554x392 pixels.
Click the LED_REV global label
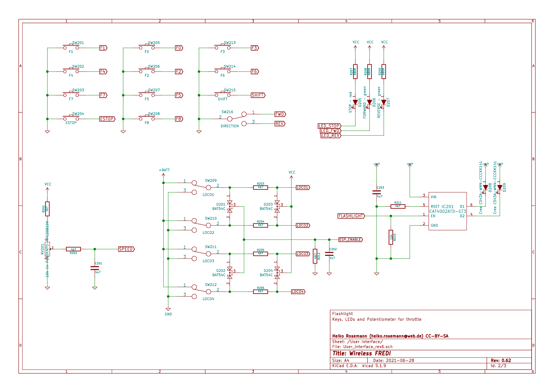[x=331, y=135]
